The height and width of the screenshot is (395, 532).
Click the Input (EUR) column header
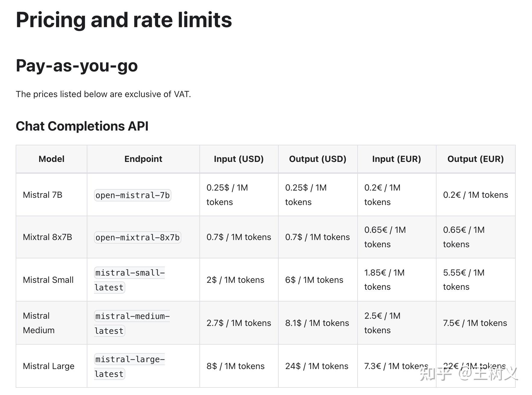click(397, 159)
